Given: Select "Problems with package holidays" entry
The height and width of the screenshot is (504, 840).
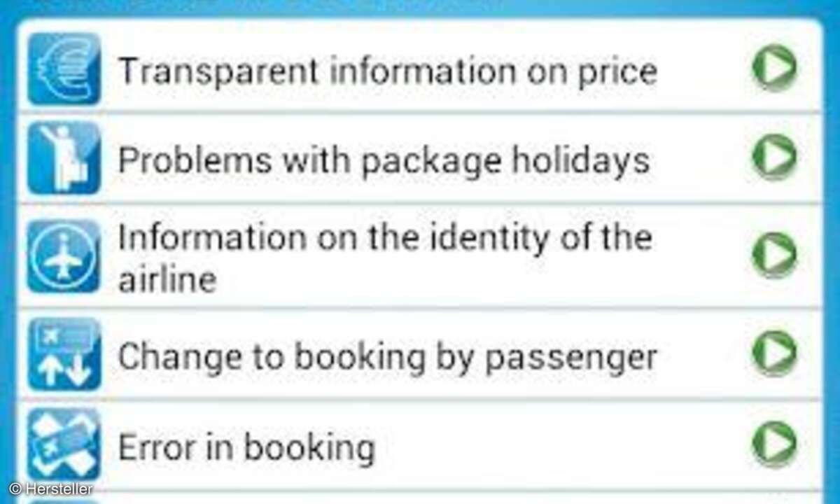Looking at the screenshot, I should [x=384, y=161].
